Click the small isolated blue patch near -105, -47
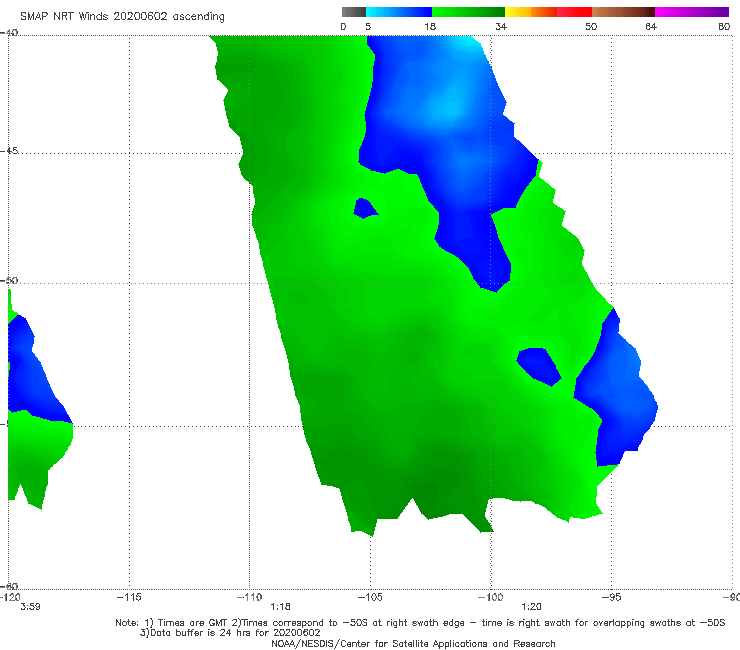Image resolution: width=740 pixels, height=650 pixels. (x=365, y=208)
